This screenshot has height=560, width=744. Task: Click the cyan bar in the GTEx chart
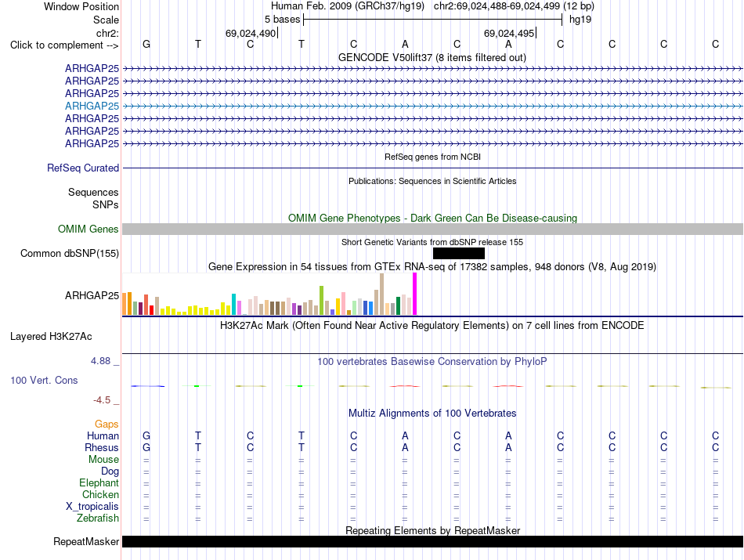[234, 304]
